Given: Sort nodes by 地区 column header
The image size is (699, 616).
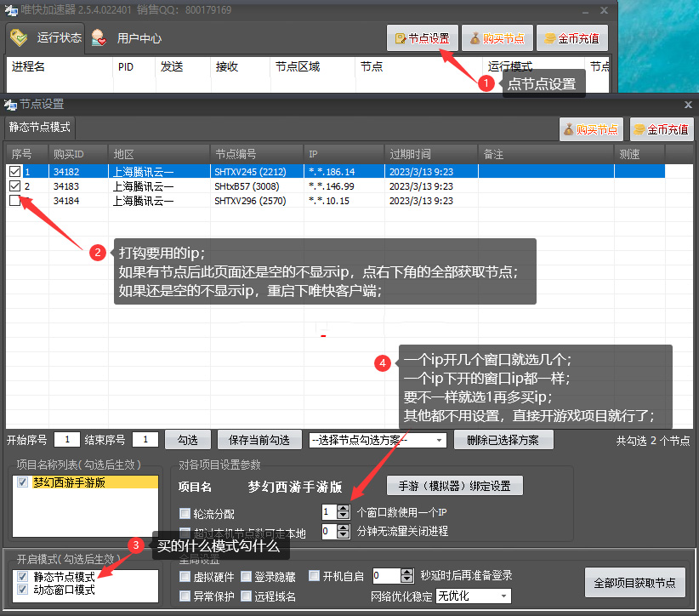Looking at the screenshot, I should point(159,154).
